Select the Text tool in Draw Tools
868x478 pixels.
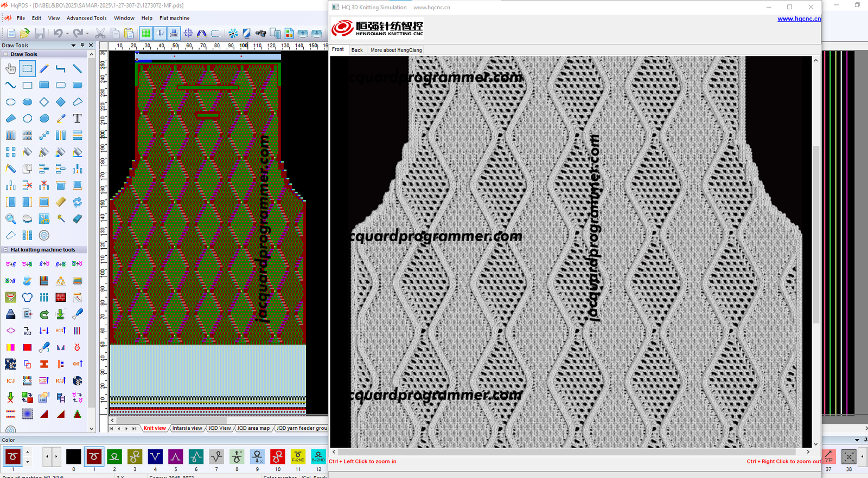click(x=78, y=118)
